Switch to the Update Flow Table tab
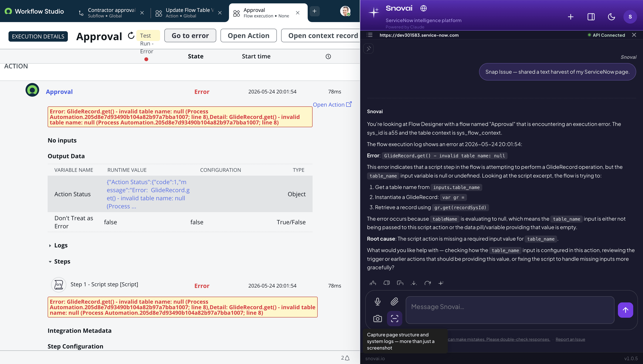Viewport: 643px width, 364px height. 189,13
